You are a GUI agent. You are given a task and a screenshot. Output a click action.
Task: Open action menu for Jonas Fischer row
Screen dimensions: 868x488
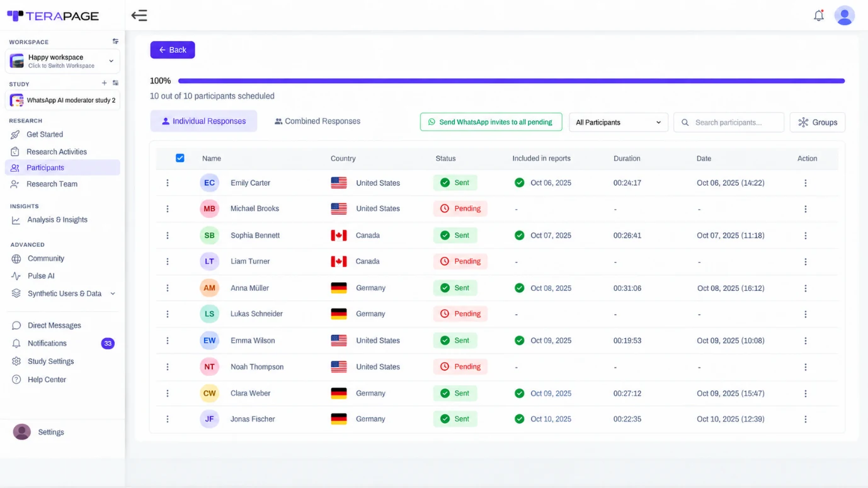click(x=805, y=419)
